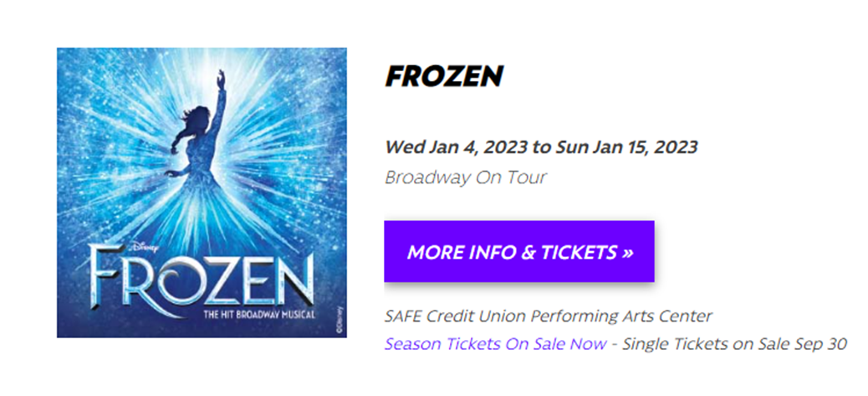Click the 'Wed Jan 4, 2023' start date

(x=456, y=147)
